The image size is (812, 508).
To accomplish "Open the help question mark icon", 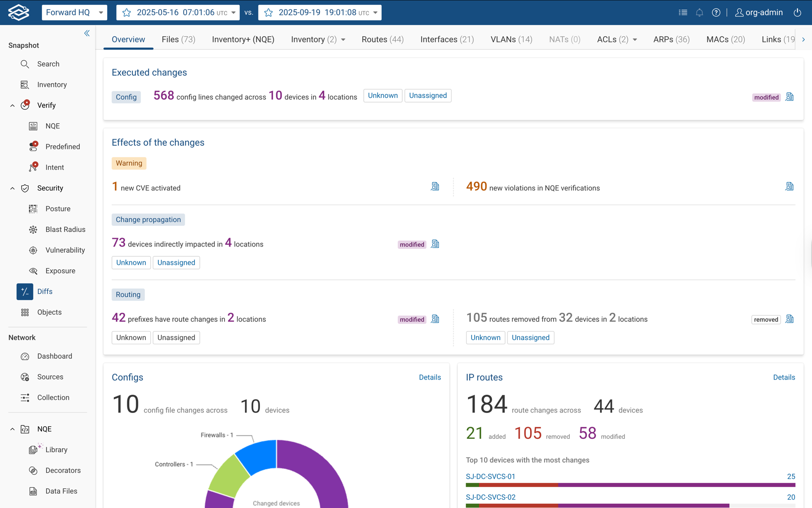I will click(x=716, y=13).
